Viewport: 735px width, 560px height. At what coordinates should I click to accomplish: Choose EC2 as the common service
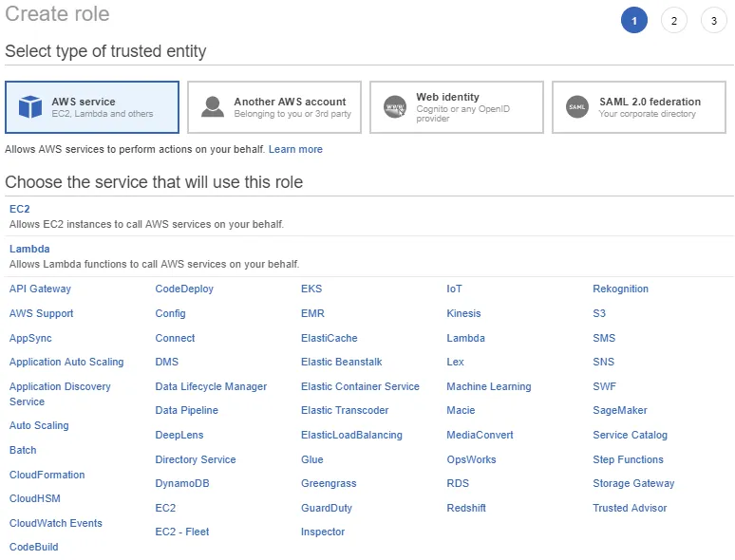20,209
